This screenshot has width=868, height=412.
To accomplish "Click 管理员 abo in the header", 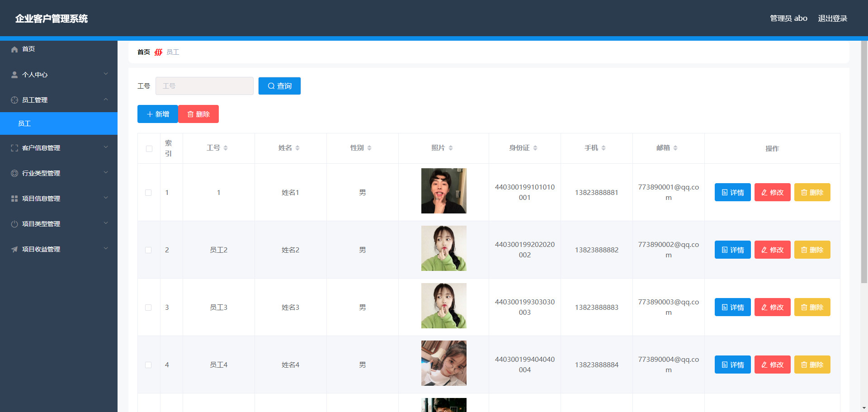I will click(788, 19).
